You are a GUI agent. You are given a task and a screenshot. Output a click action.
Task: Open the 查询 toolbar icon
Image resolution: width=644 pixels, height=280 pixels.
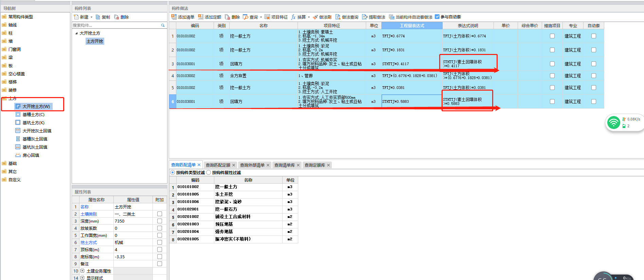point(246,17)
